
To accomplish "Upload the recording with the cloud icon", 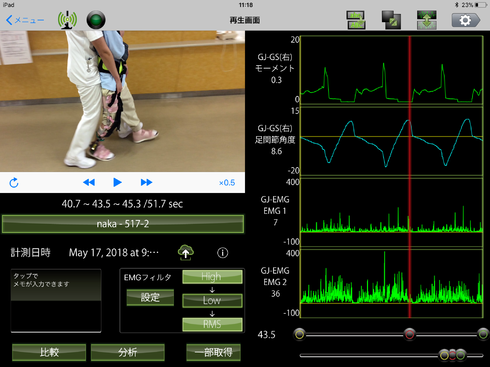I will pyautogui.click(x=186, y=252).
